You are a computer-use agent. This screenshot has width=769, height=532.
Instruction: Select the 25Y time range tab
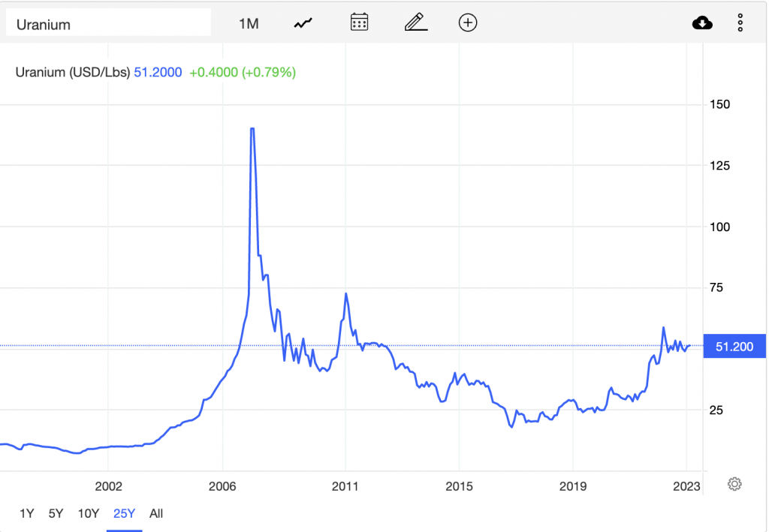click(x=124, y=513)
